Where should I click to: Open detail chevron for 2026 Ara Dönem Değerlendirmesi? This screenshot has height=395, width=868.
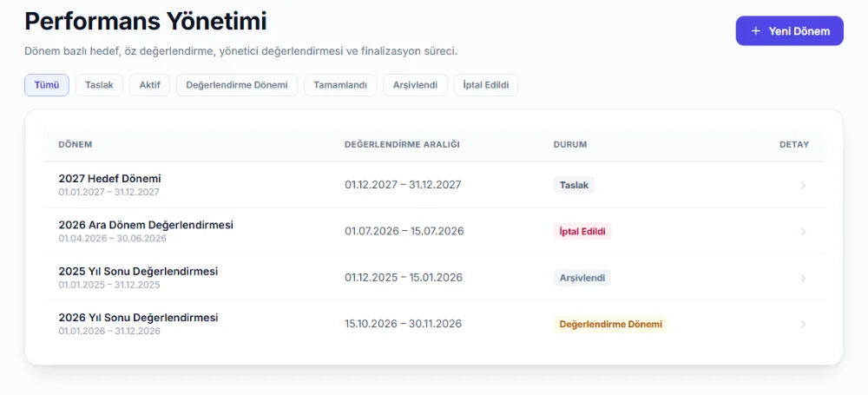[803, 232]
